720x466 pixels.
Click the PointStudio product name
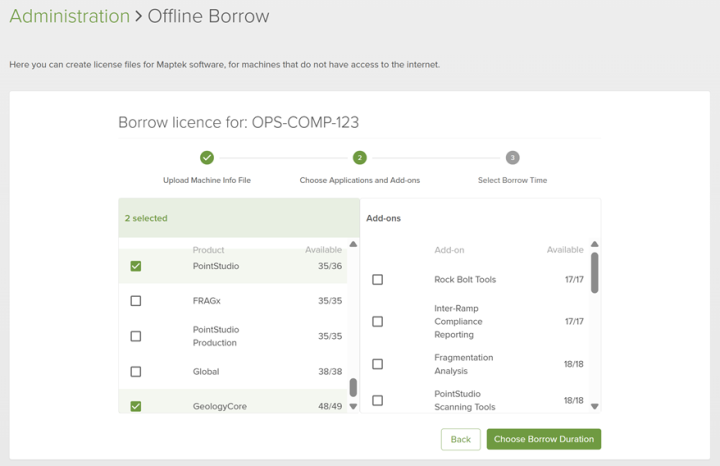(x=216, y=266)
